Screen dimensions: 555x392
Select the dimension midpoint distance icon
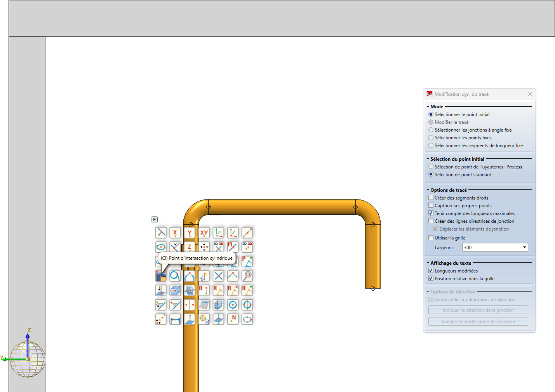175,319
